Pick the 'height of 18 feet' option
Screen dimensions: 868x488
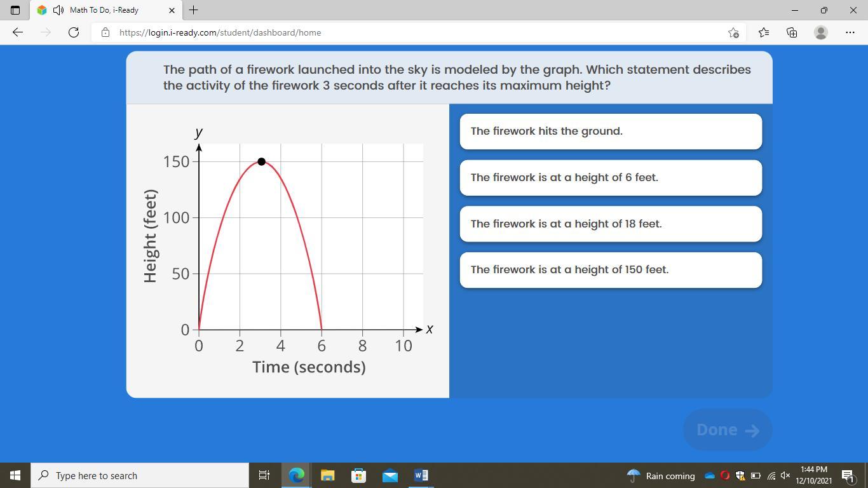click(x=610, y=224)
